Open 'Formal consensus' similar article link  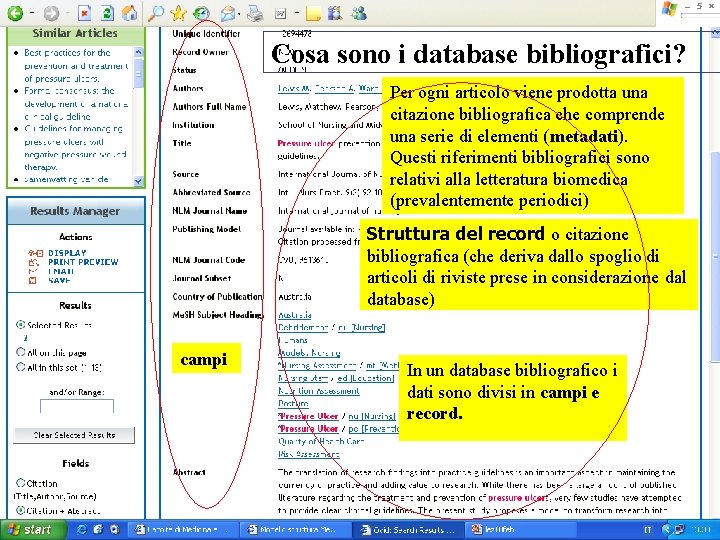tap(76, 103)
